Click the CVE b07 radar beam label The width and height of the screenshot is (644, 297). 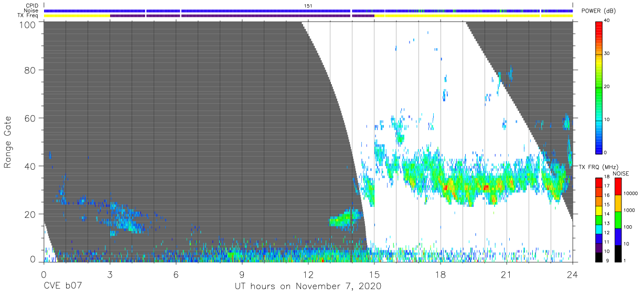click(62, 286)
